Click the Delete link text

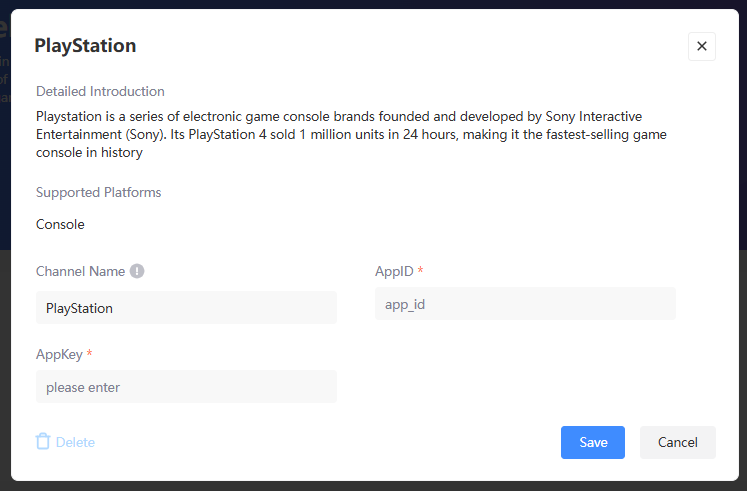tap(75, 442)
